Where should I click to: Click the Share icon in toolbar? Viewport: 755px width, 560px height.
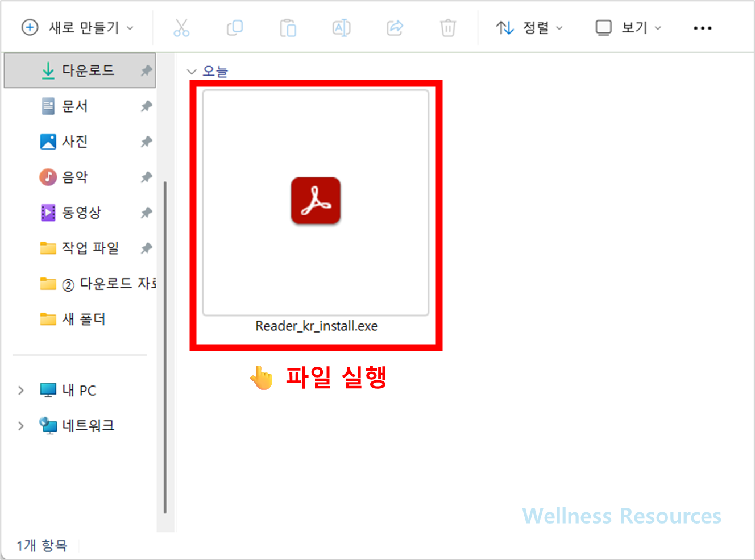pyautogui.click(x=395, y=27)
